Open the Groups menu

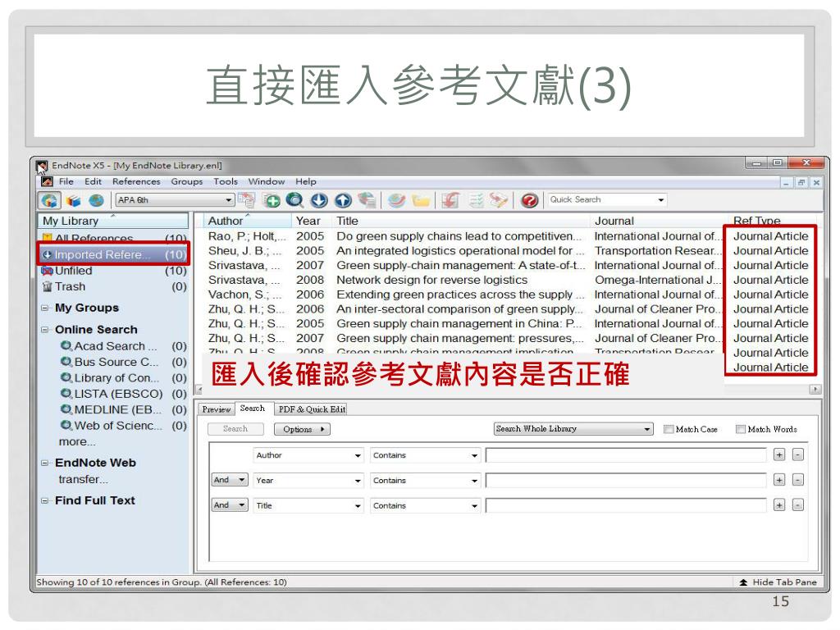187,181
